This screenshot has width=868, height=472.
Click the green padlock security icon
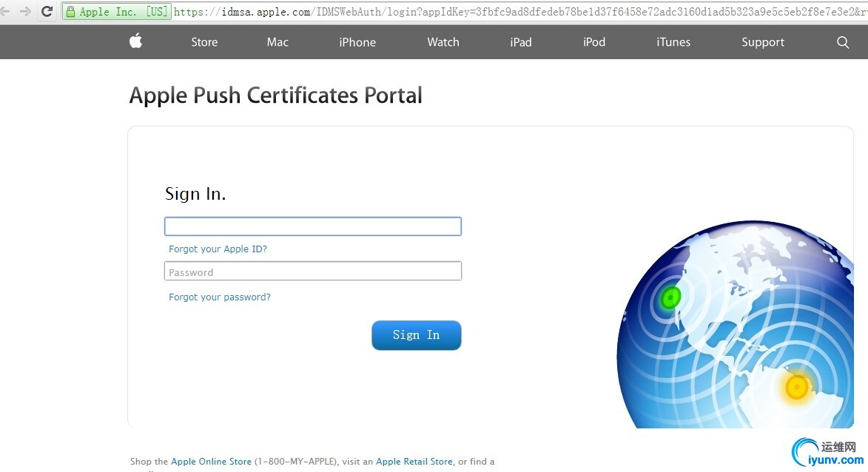click(x=70, y=12)
